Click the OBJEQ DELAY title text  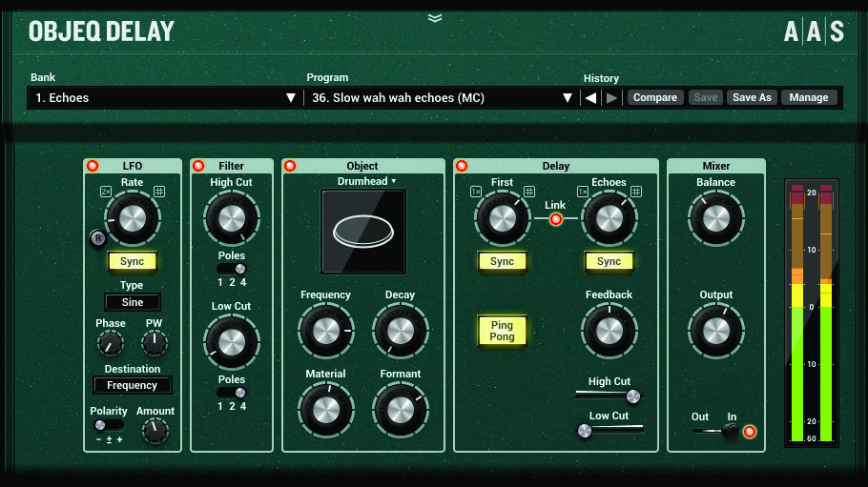click(101, 31)
